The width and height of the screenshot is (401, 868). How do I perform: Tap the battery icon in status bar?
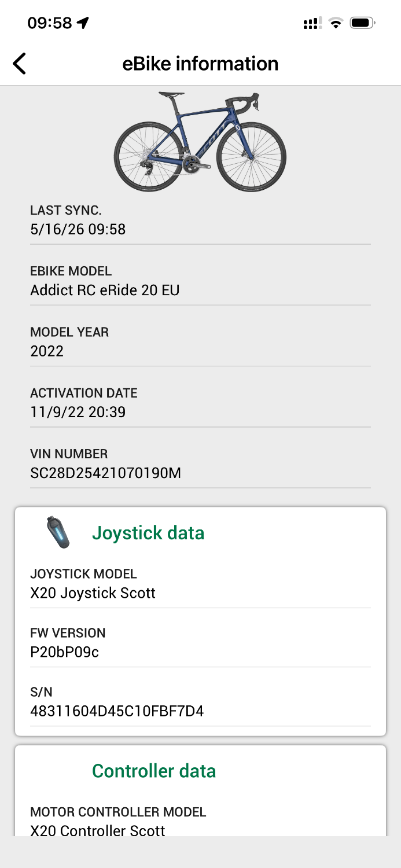point(363,23)
